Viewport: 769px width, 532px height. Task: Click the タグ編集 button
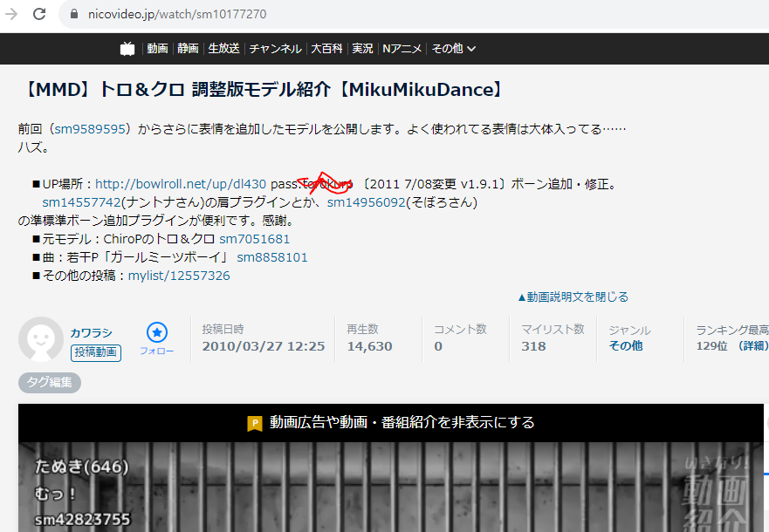[x=50, y=383]
